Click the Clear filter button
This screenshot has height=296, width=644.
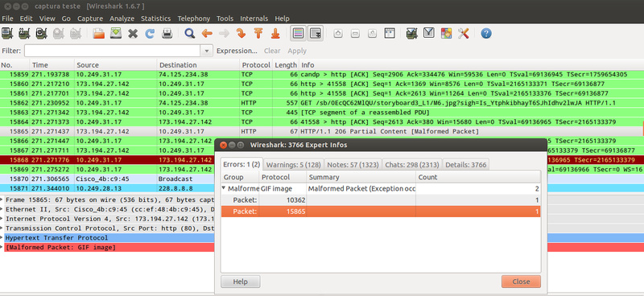272,51
